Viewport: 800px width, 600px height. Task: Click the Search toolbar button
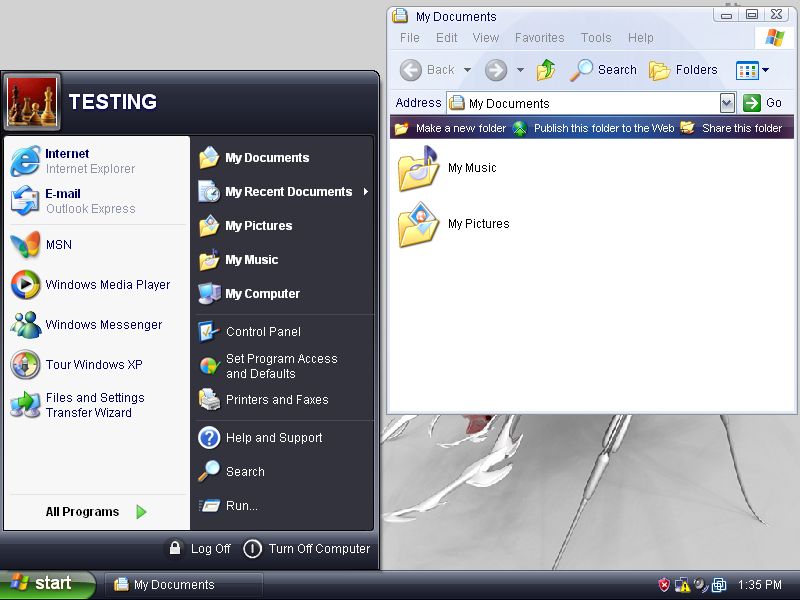[603, 70]
